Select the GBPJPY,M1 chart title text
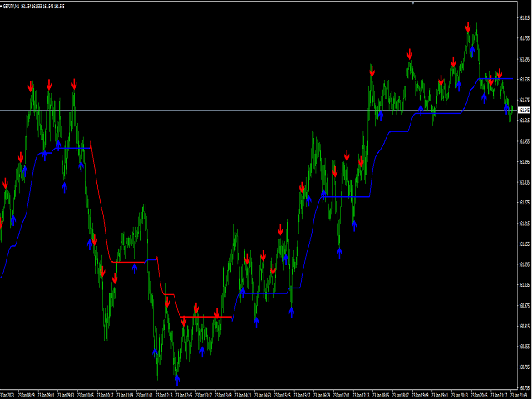532x399 pixels. 11,6
